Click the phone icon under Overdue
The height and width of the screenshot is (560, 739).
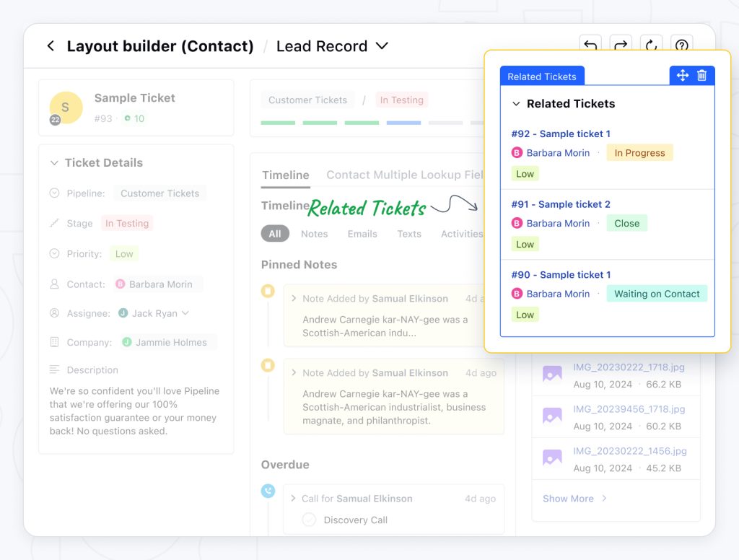point(268,491)
